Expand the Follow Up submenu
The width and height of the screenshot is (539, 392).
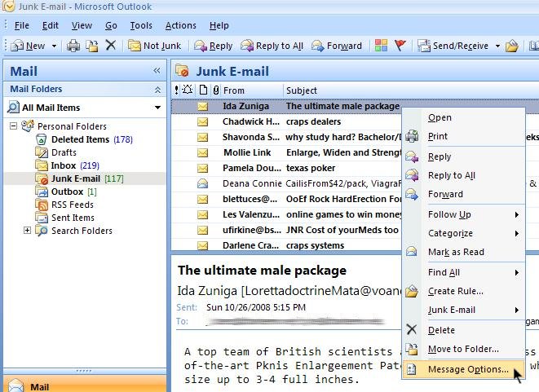pyautogui.click(x=464, y=214)
